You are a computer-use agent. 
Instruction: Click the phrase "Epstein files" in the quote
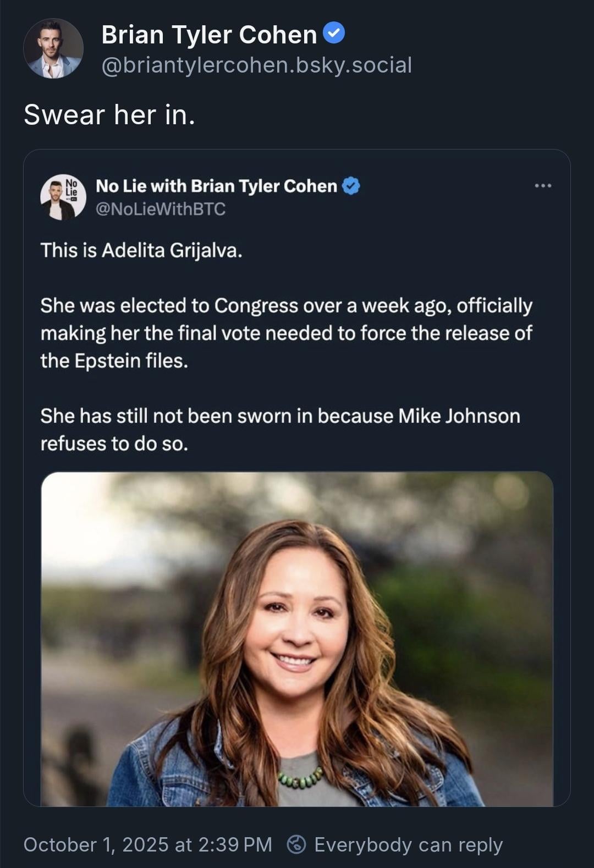(x=131, y=361)
